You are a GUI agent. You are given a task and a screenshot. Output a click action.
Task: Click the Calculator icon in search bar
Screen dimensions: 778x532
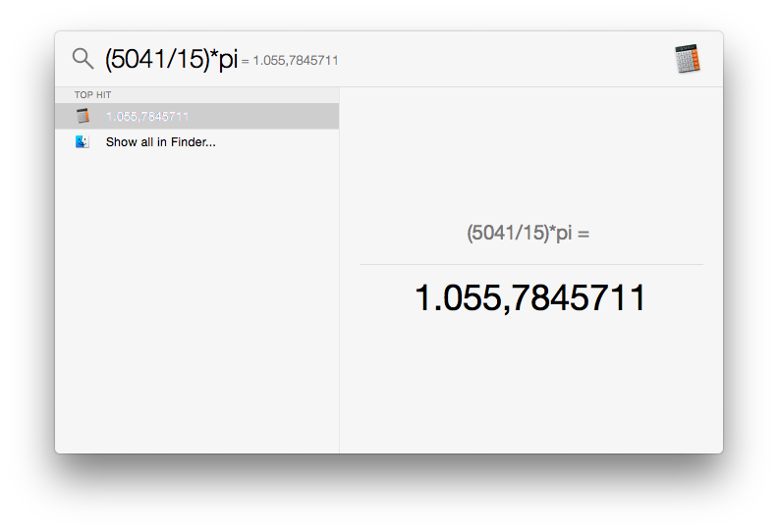point(688,59)
